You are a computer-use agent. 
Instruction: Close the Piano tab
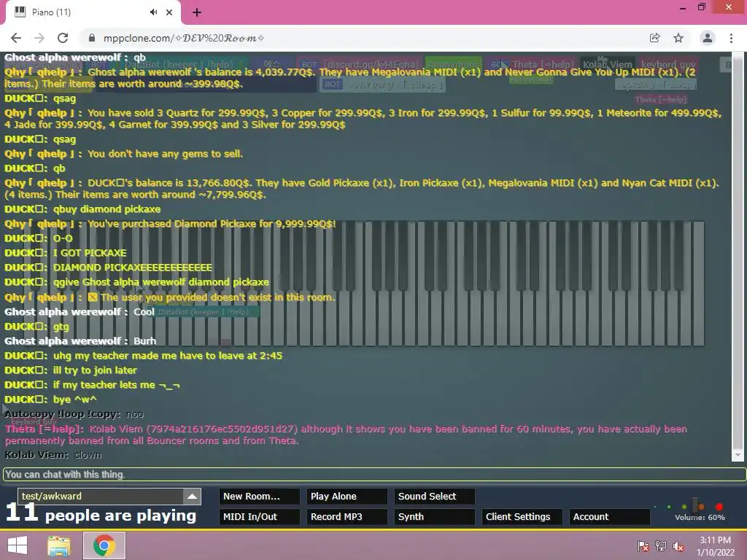click(x=169, y=12)
